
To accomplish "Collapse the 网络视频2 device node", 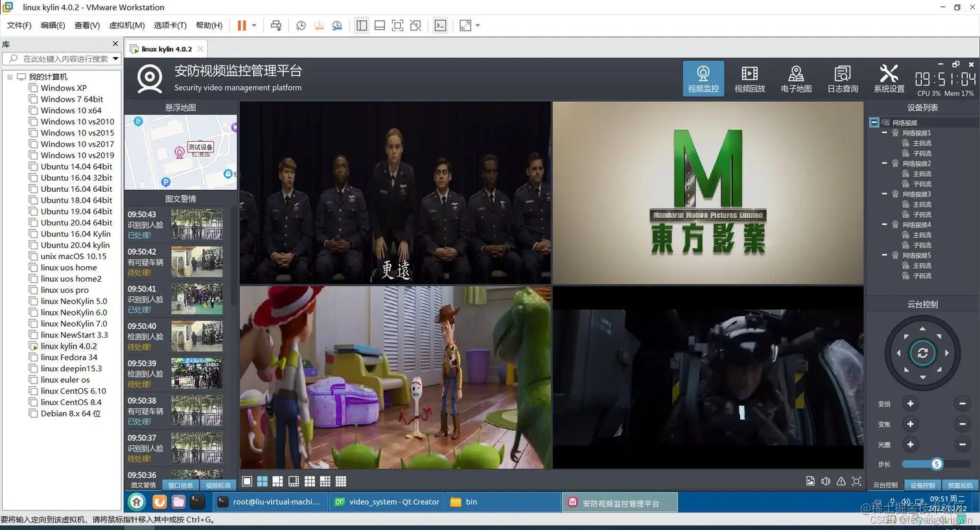I will [884, 163].
